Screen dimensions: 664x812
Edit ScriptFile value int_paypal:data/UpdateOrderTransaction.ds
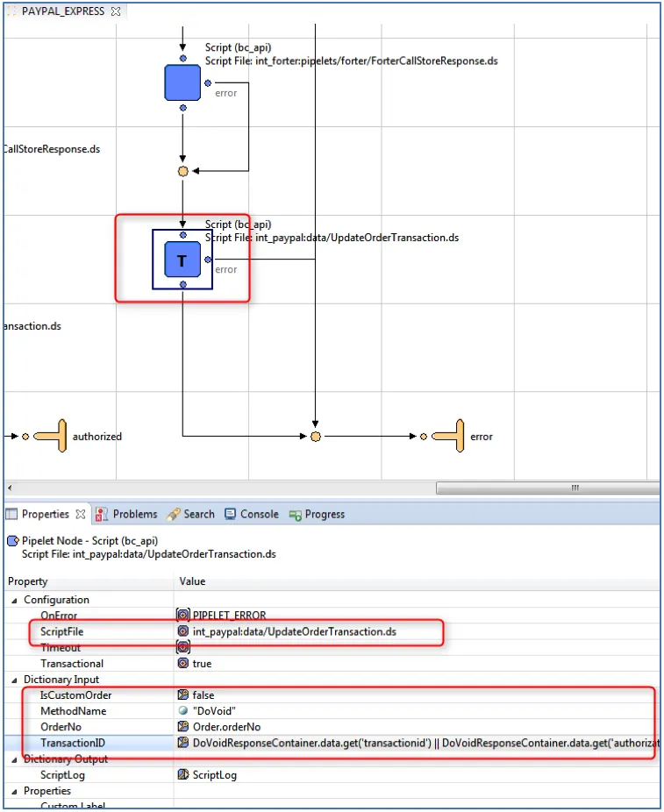click(x=294, y=631)
